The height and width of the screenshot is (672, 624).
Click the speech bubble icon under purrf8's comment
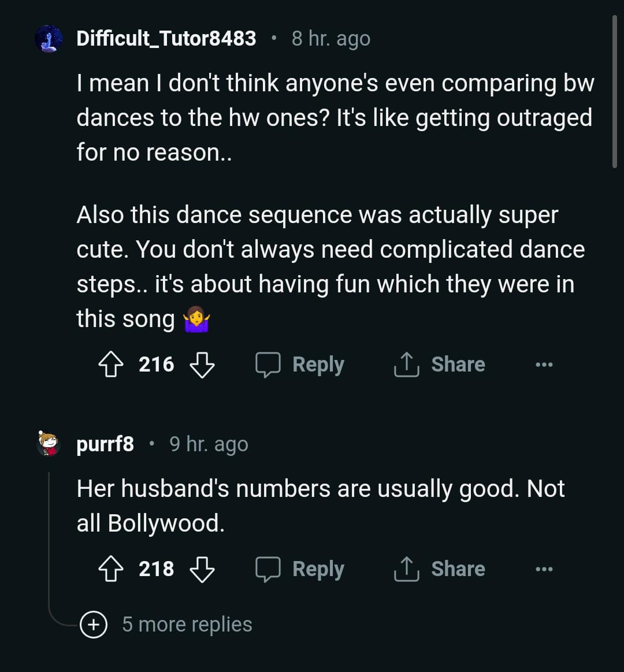(x=268, y=569)
